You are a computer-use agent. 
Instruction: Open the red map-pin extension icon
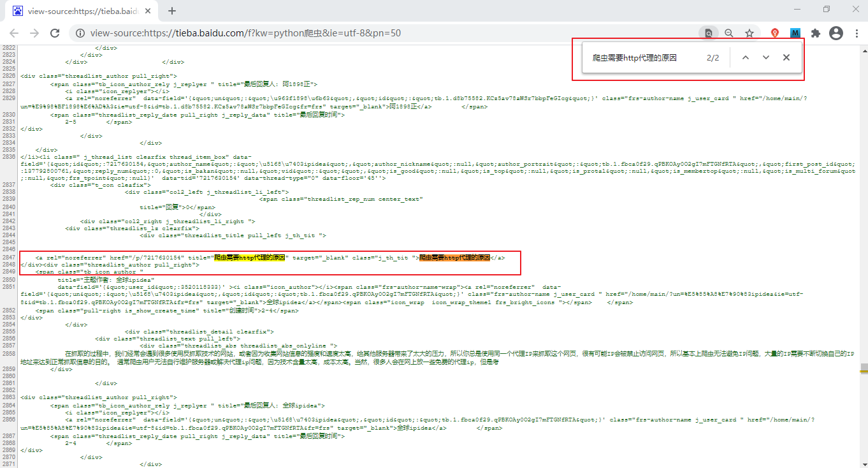[775, 33]
